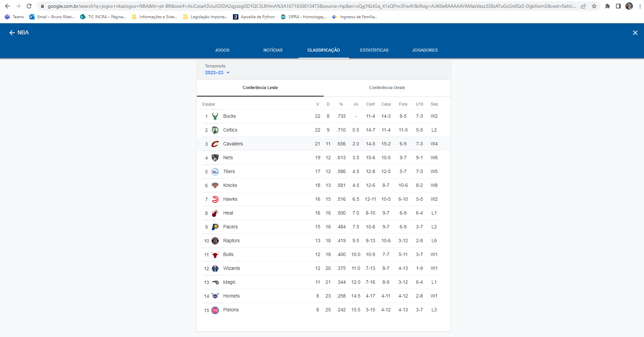The height and width of the screenshot is (337, 644).
Task: Select the CLASSIFICAÇÃO tab
Action: coord(324,50)
